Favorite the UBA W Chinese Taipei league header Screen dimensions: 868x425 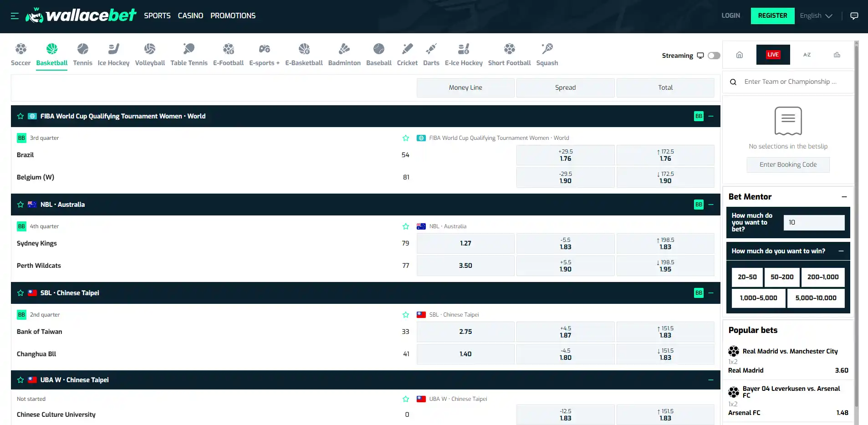(x=20, y=380)
